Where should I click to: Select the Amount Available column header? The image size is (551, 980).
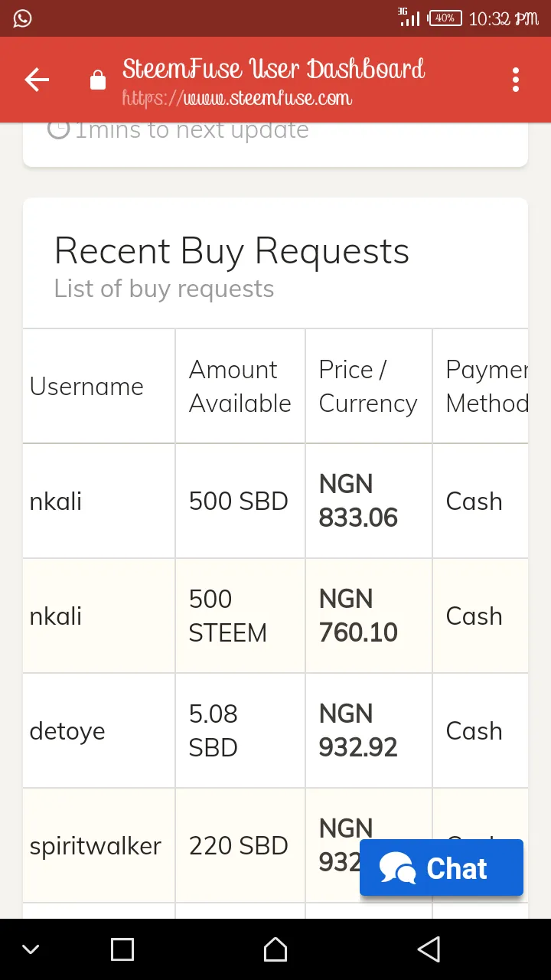240,387
